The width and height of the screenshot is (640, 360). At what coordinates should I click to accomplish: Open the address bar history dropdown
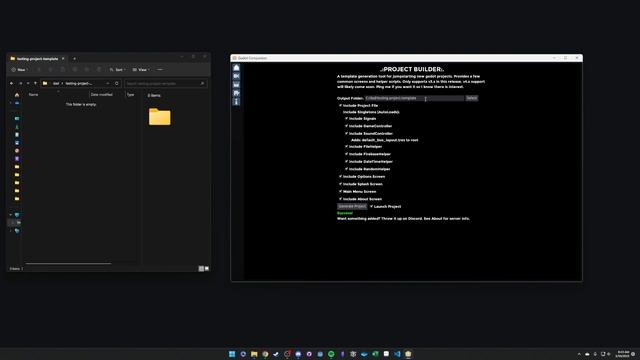[108, 83]
